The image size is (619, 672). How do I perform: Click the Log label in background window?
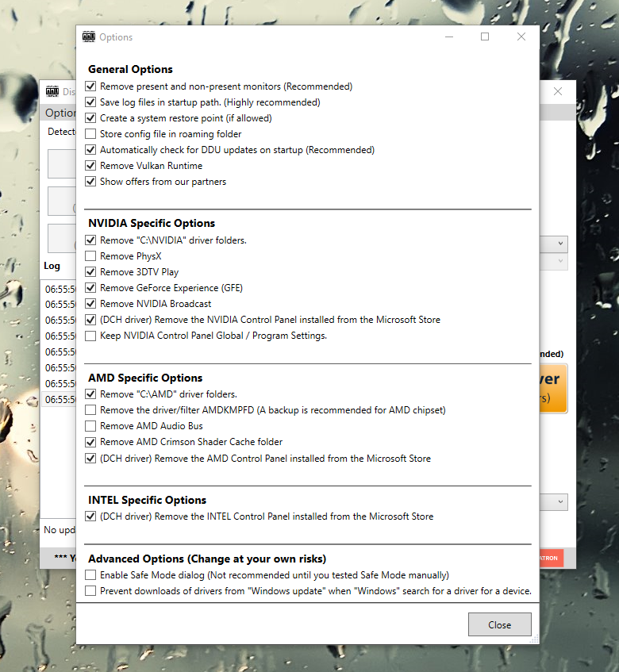coord(52,266)
